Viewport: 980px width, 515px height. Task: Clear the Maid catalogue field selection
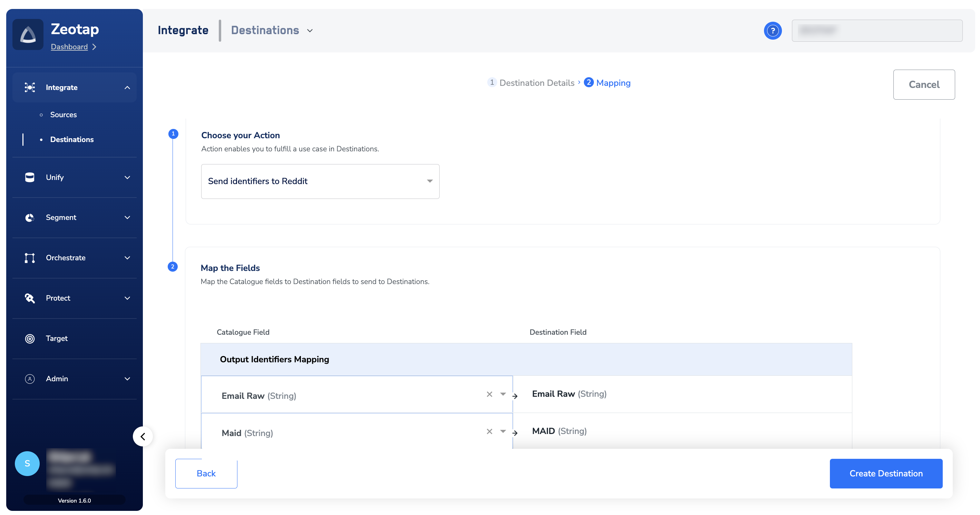[489, 432]
